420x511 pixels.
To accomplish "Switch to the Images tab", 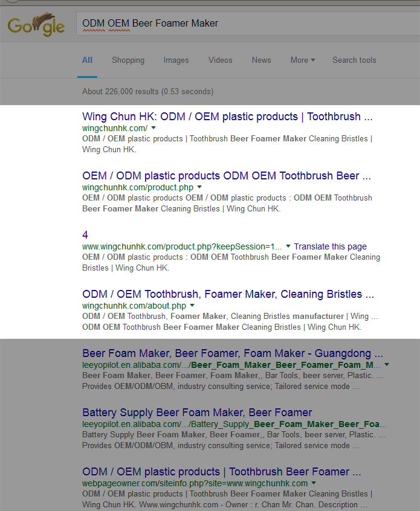I will pyautogui.click(x=176, y=60).
